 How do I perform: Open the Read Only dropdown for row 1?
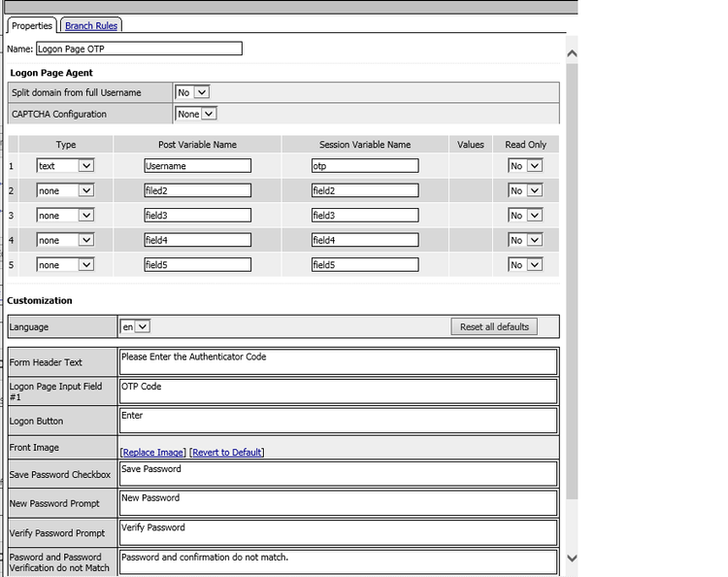(525, 166)
